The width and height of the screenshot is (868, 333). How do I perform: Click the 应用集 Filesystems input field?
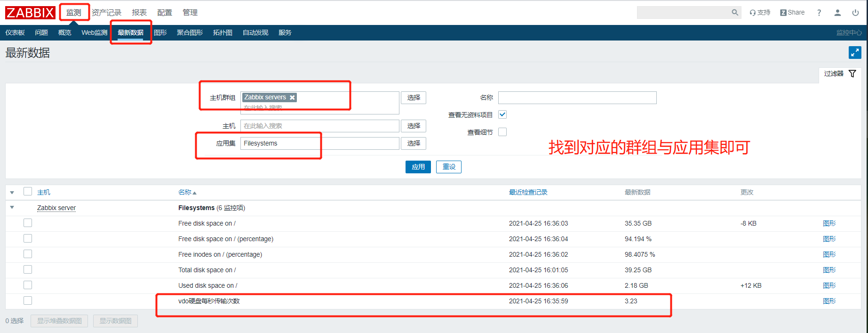320,143
